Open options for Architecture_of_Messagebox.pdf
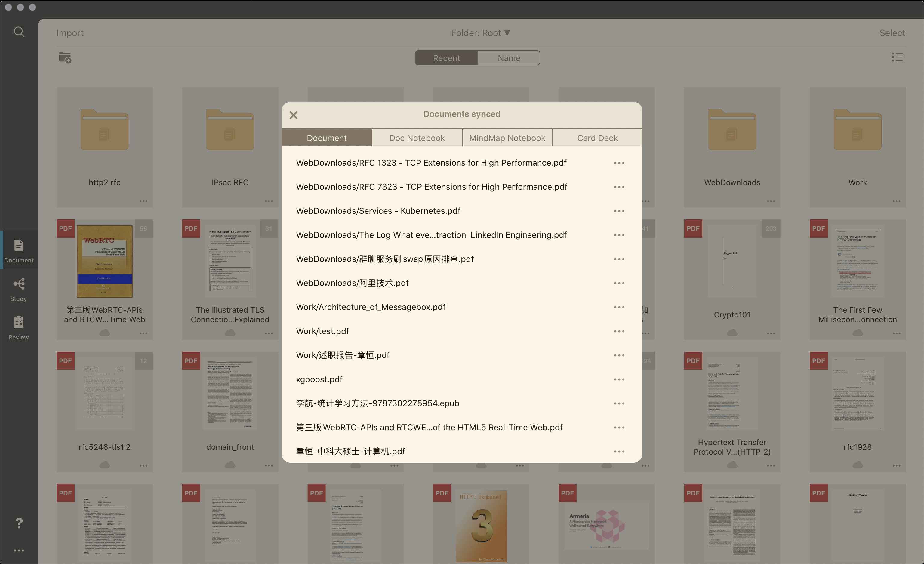Screen dimensions: 924x564 pyautogui.click(x=619, y=307)
